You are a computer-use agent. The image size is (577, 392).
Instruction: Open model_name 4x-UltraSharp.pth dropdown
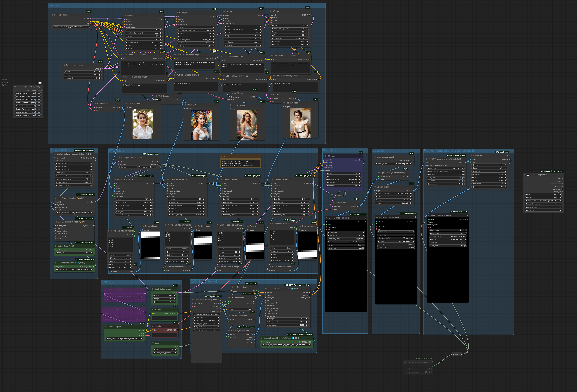coord(394,164)
